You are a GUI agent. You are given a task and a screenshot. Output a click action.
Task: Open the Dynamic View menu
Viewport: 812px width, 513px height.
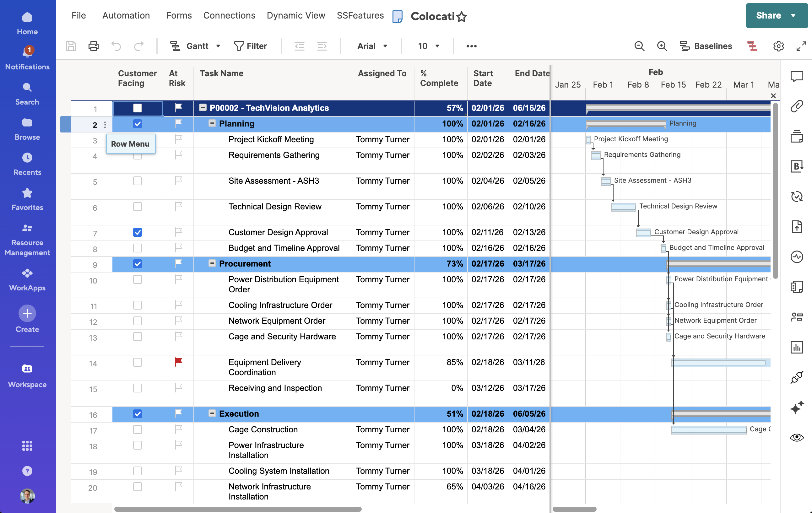pos(296,15)
